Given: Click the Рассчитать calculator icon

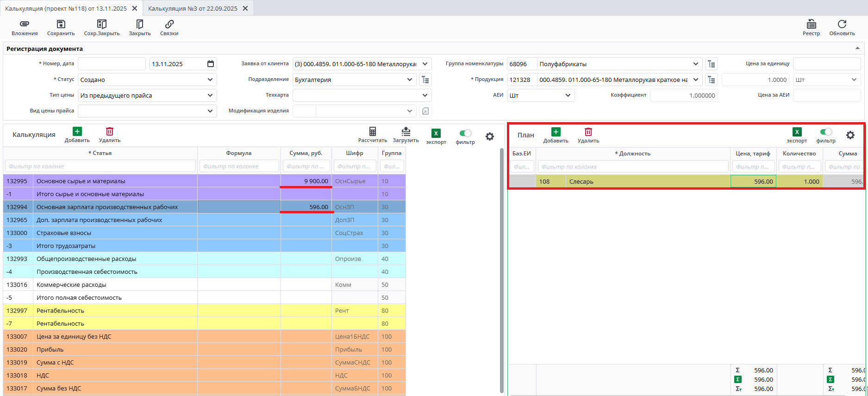Looking at the screenshot, I should [372, 131].
